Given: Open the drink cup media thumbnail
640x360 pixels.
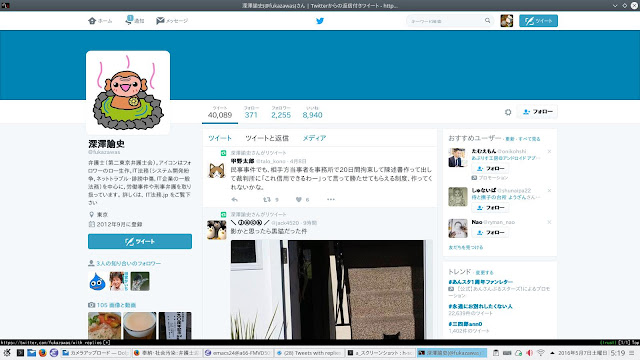Looking at the screenshot, I should [140, 325].
